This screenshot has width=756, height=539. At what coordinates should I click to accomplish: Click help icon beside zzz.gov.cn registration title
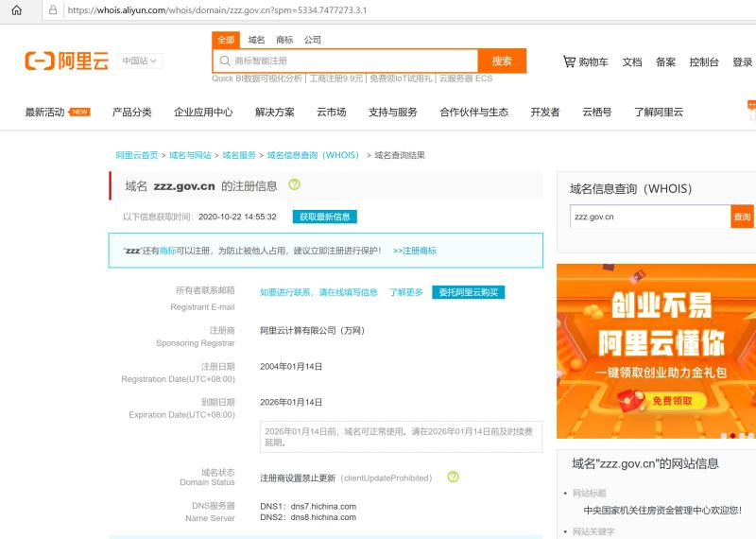(294, 184)
